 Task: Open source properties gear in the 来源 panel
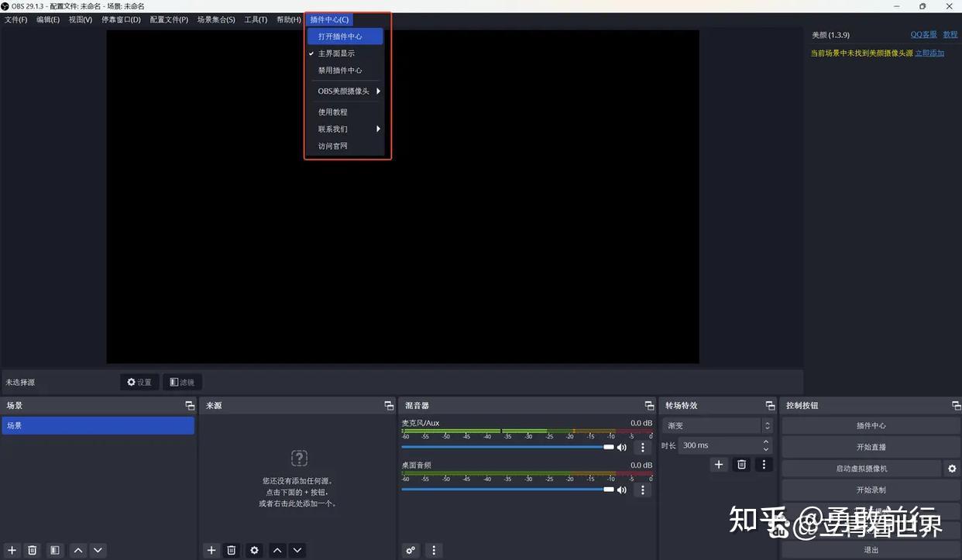254,550
